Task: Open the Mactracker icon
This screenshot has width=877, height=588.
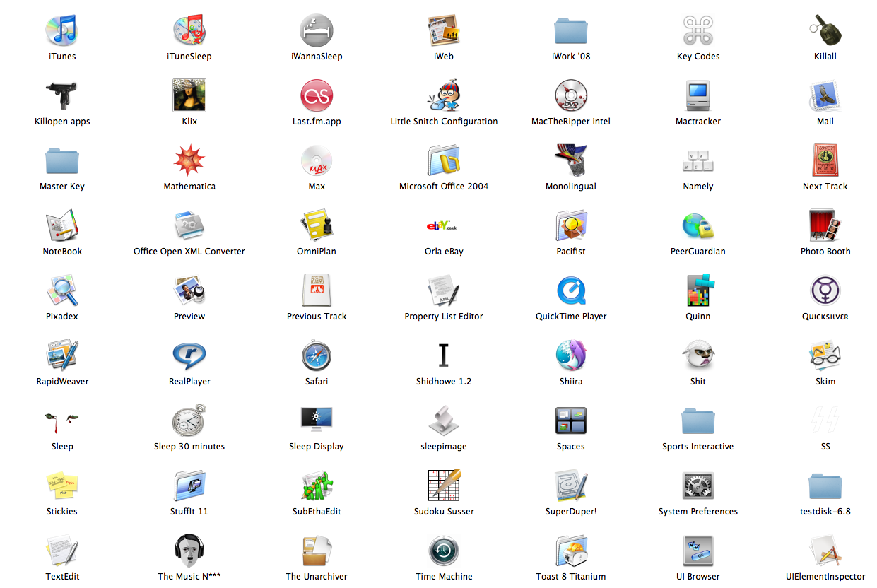Action: click(698, 95)
